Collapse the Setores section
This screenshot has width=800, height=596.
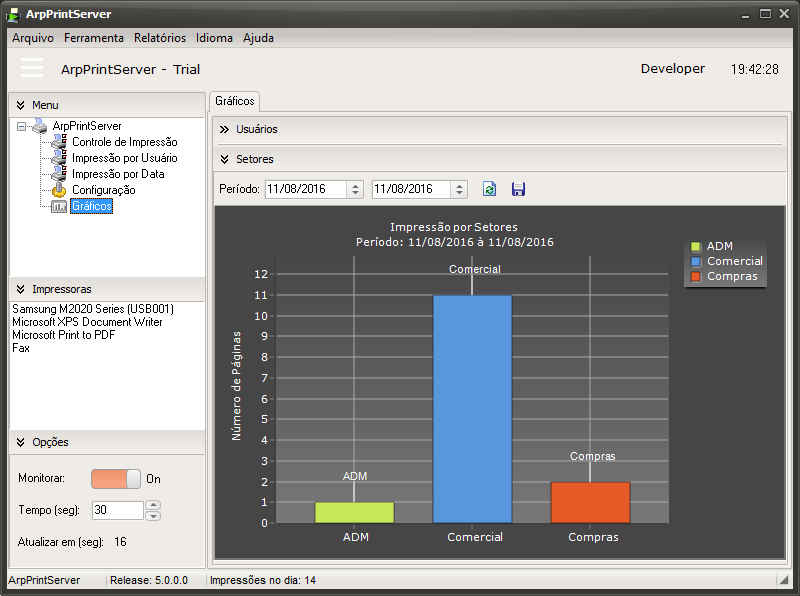point(225,159)
